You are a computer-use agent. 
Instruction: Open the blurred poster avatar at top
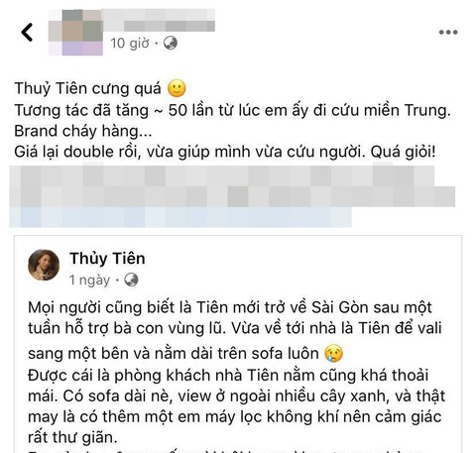pyautogui.click(x=75, y=32)
